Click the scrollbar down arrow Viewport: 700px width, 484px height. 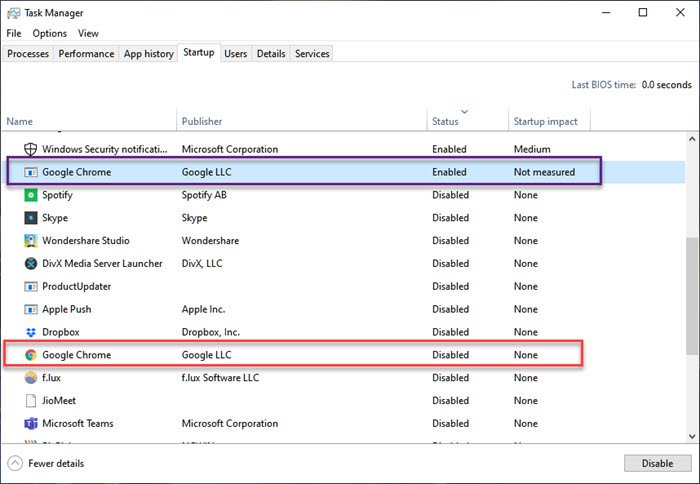[x=692, y=436]
